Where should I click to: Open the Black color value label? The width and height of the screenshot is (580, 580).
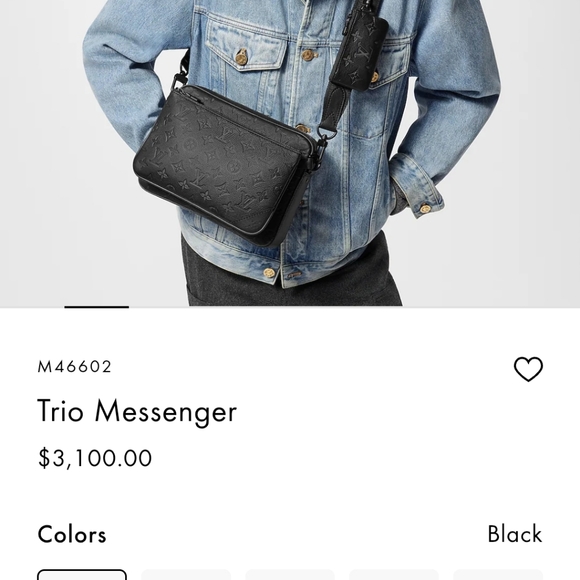[x=515, y=534]
